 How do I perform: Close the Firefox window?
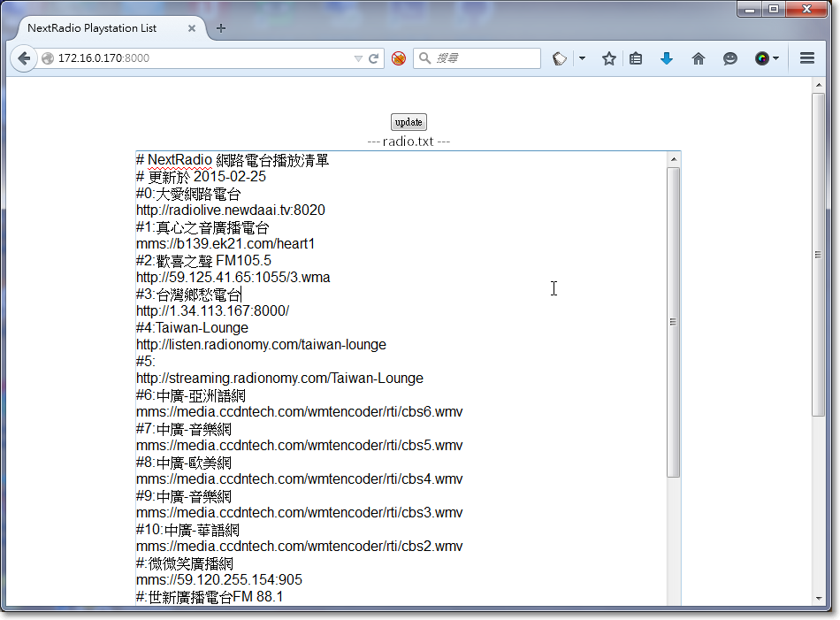tap(806, 9)
